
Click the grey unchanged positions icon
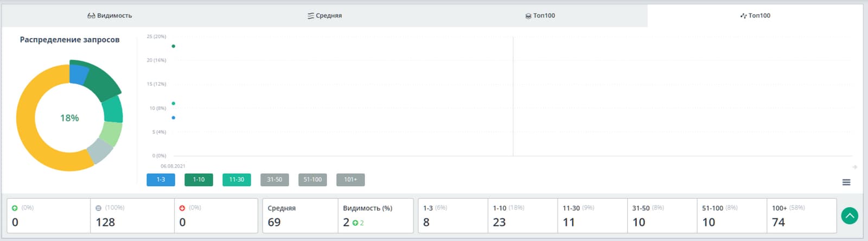98,208
